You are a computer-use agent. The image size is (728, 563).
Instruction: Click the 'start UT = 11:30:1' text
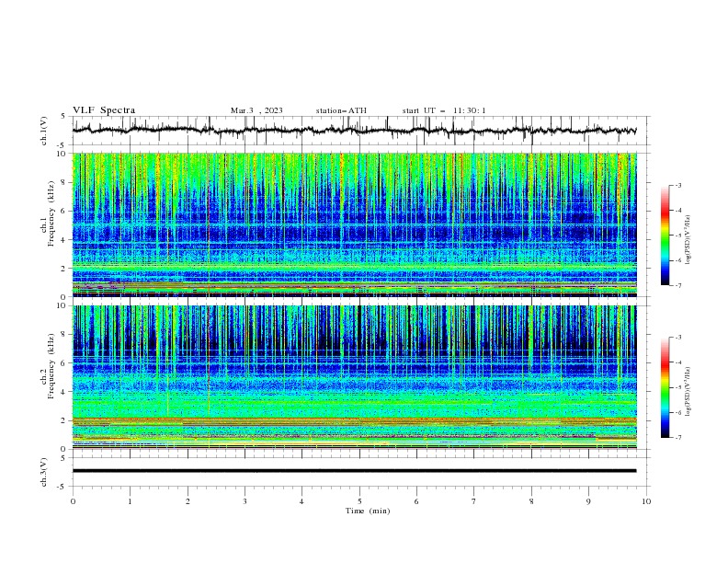[444, 110]
